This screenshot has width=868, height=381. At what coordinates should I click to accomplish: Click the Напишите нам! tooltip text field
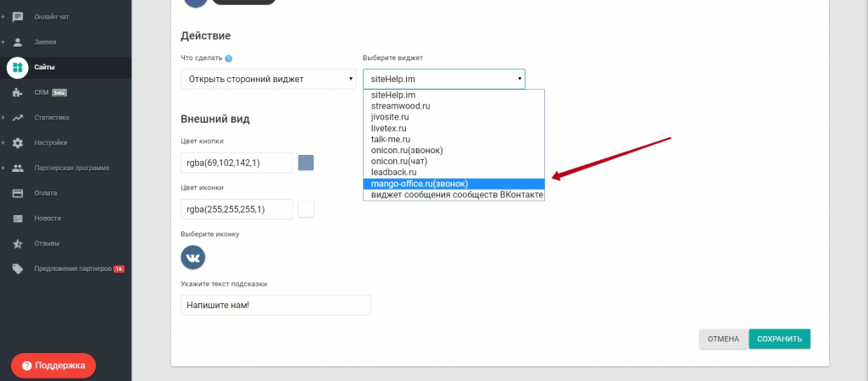pyautogui.click(x=275, y=306)
